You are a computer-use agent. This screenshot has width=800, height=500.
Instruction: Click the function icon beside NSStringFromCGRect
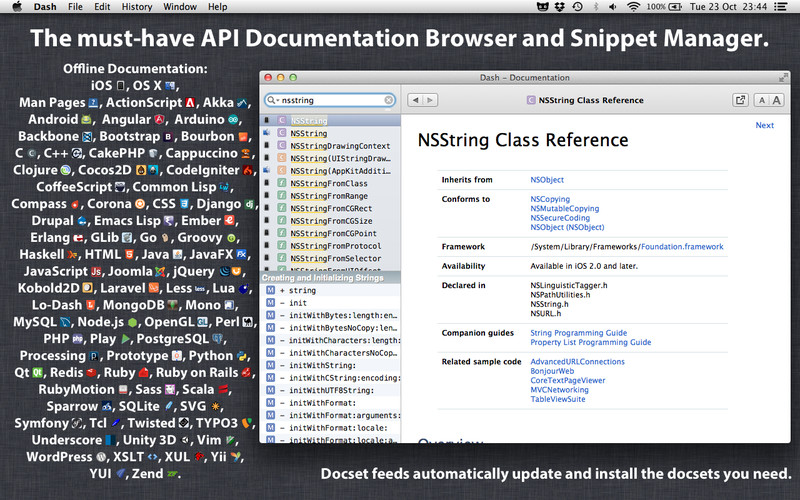click(282, 208)
